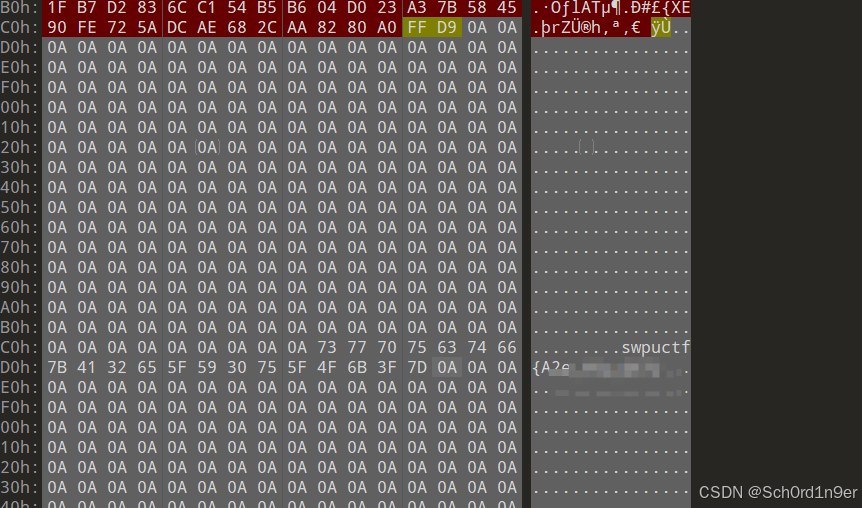Click the swpuctf text in ASCII column
Screen dimensions: 862x508
click(655, 348)
